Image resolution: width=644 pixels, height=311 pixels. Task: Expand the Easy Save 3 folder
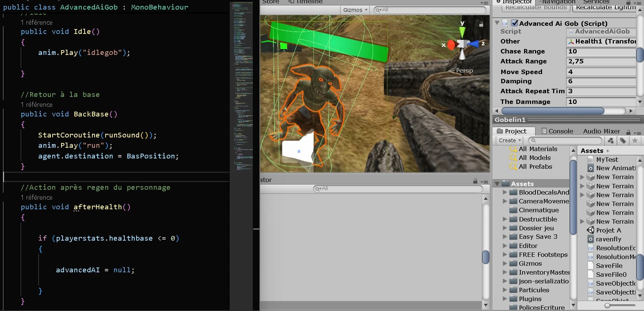(x=505, y=237)
